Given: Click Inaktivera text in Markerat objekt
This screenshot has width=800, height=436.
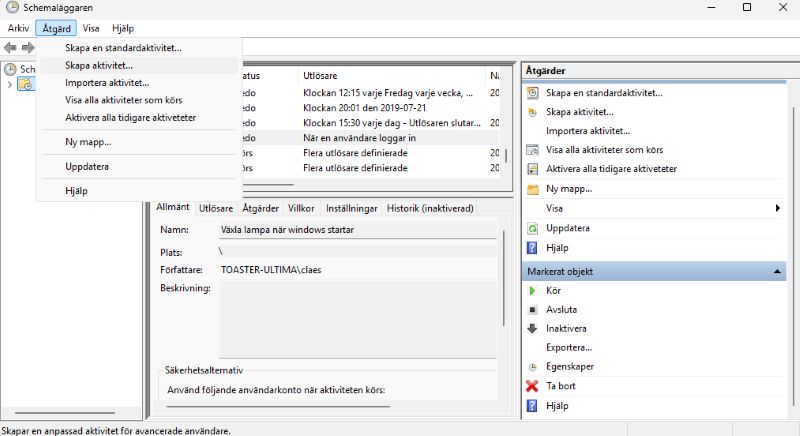Looking at the screenshot, I should pyautogui.click(x=566, y=328).
